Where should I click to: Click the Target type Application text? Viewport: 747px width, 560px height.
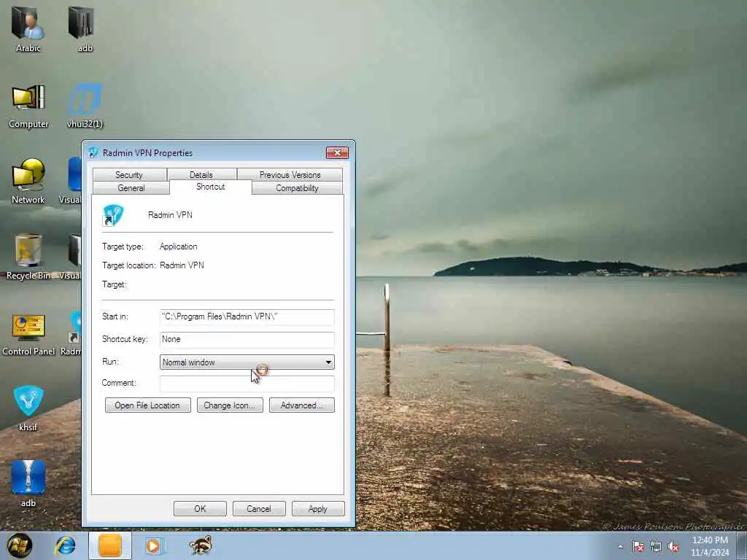(x=178, y=246)
